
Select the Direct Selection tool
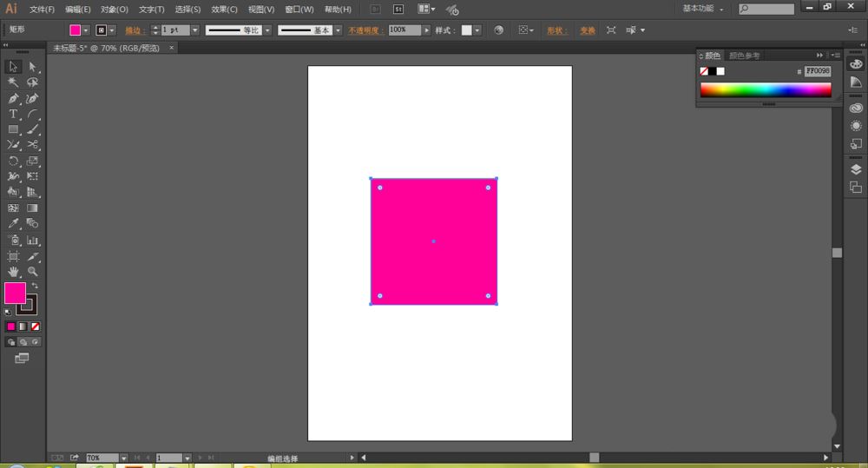[x=33, y=67]
